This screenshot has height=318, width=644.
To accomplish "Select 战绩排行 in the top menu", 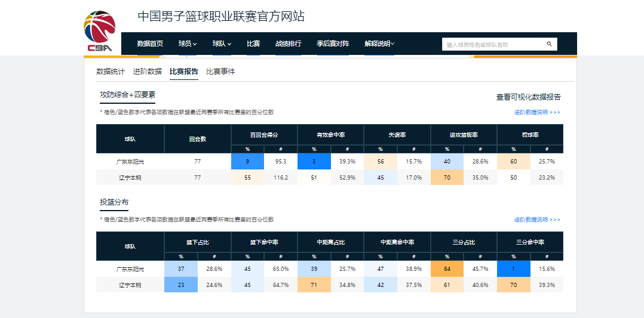I will [288, 44].
